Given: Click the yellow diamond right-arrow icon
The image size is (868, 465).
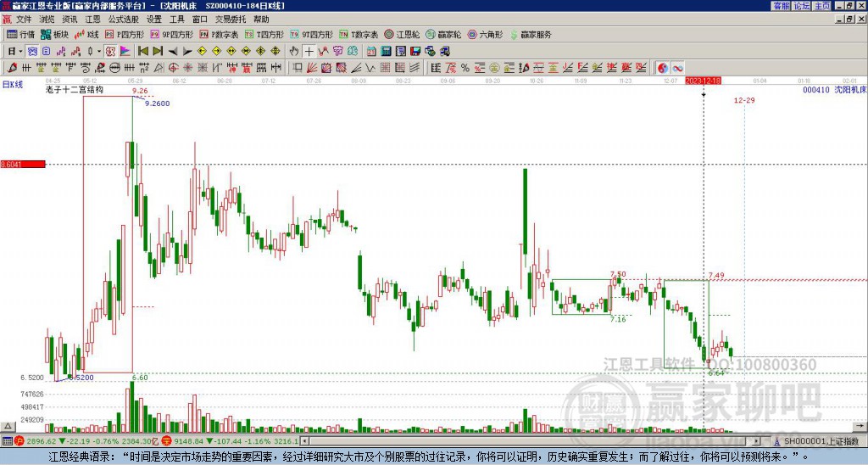Looking at the screenshot, I should [x=216, y=52].
